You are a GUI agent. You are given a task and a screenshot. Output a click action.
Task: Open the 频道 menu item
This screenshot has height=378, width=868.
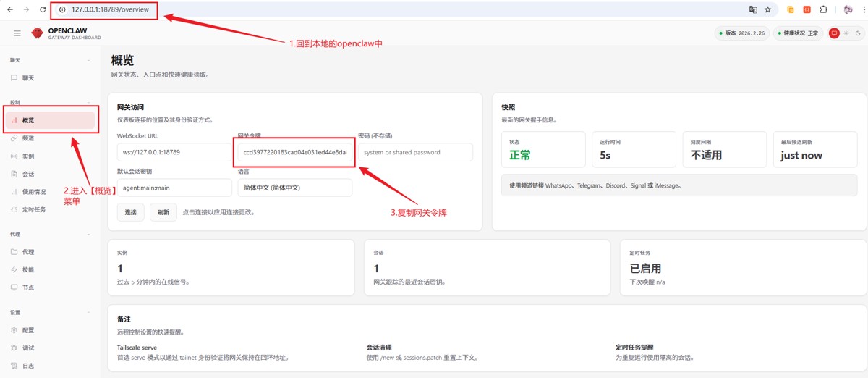(51, 138)
